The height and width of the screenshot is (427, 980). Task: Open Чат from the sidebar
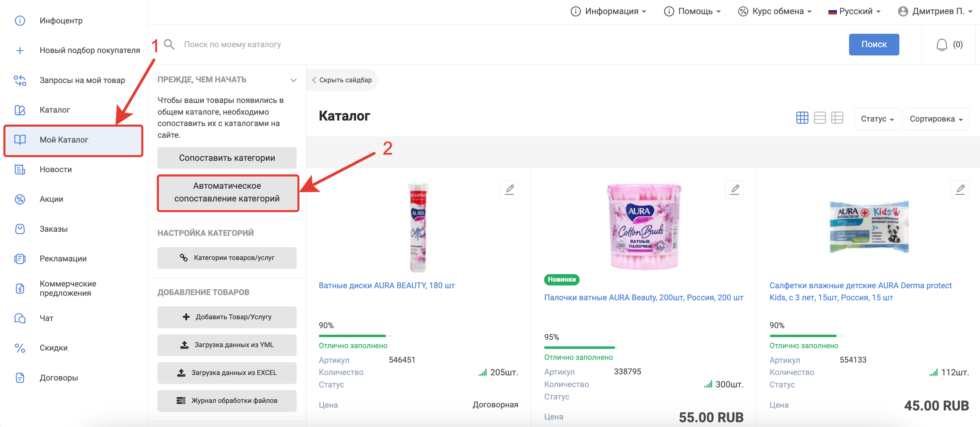pos(47,318)
